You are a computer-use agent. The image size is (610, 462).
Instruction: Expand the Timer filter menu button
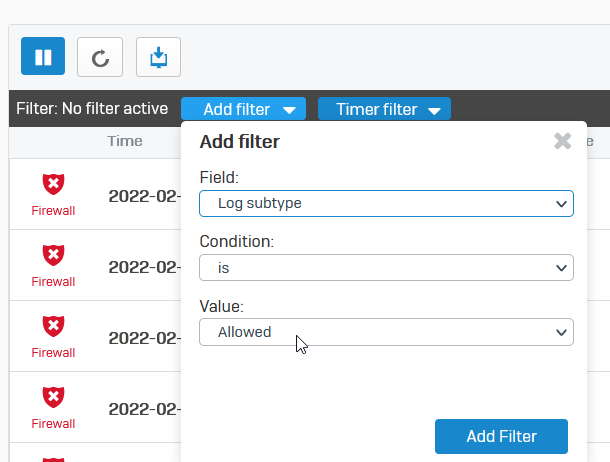click(384, 109)
